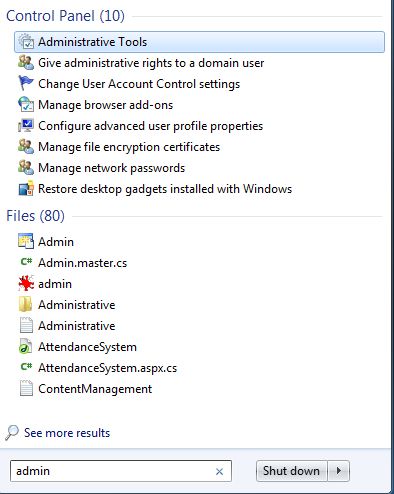Click the Manage browser add-ons icon
Screen dimensions: 394x494
(26, 105)
